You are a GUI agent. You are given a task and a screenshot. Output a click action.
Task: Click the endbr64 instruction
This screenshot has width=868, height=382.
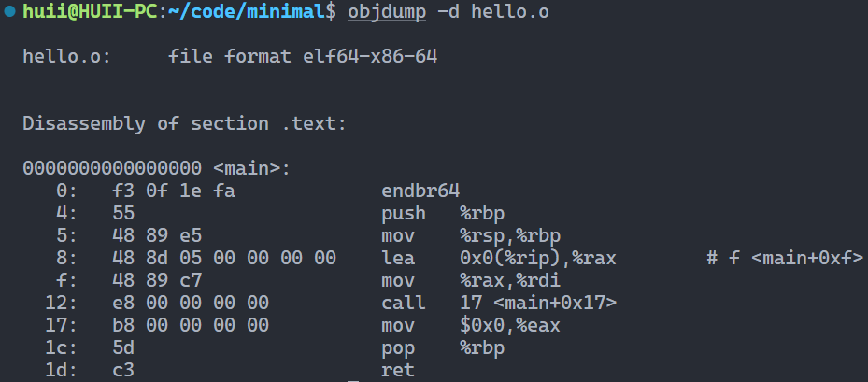pos(420,191)
